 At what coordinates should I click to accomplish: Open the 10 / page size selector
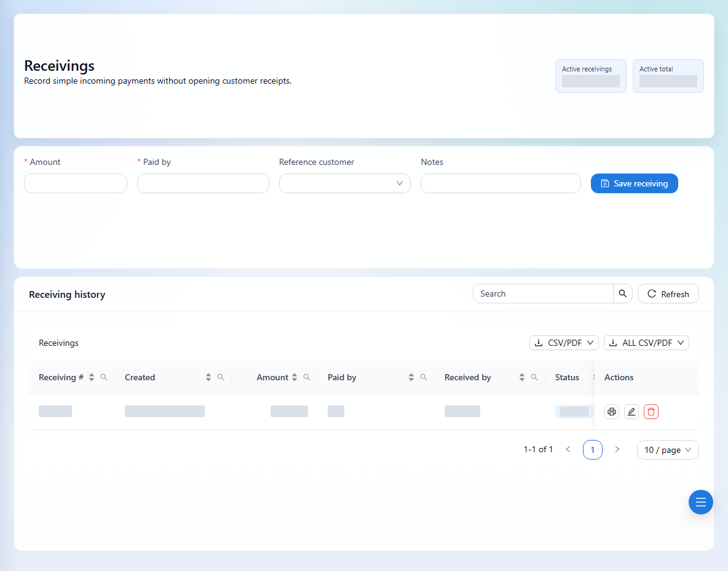coord(668,450)
